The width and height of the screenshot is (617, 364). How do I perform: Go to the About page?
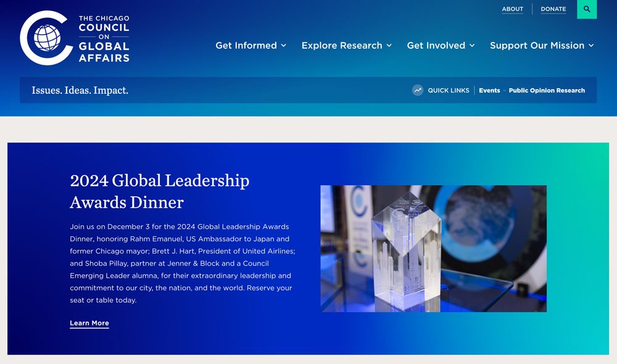coord(512,9)
